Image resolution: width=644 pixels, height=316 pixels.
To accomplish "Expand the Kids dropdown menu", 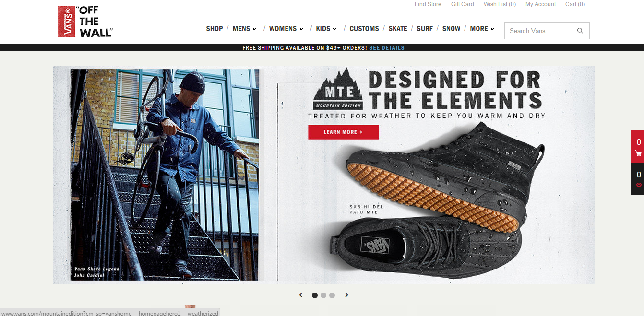I will (326, 29).
